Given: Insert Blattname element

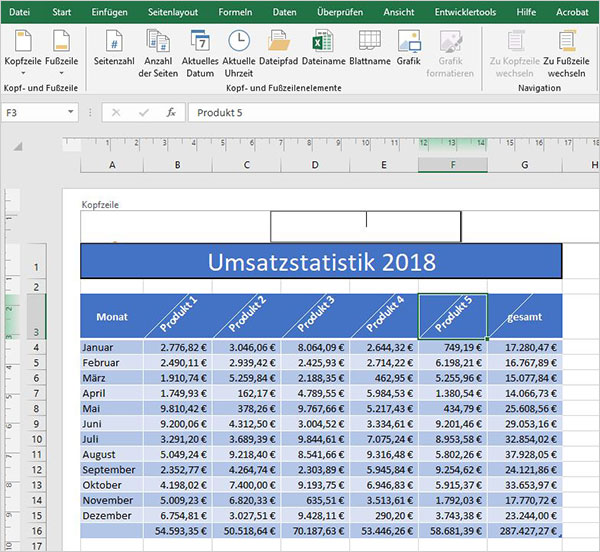Looking at the screenshot, I should point(370,48).
